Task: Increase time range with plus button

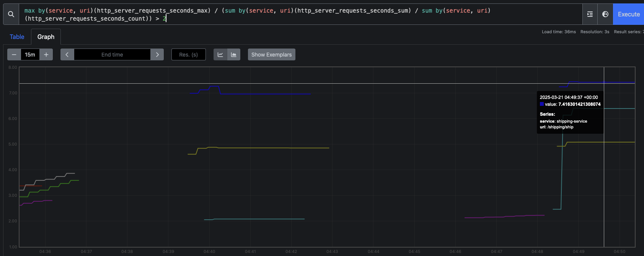Action: point(46,55)
